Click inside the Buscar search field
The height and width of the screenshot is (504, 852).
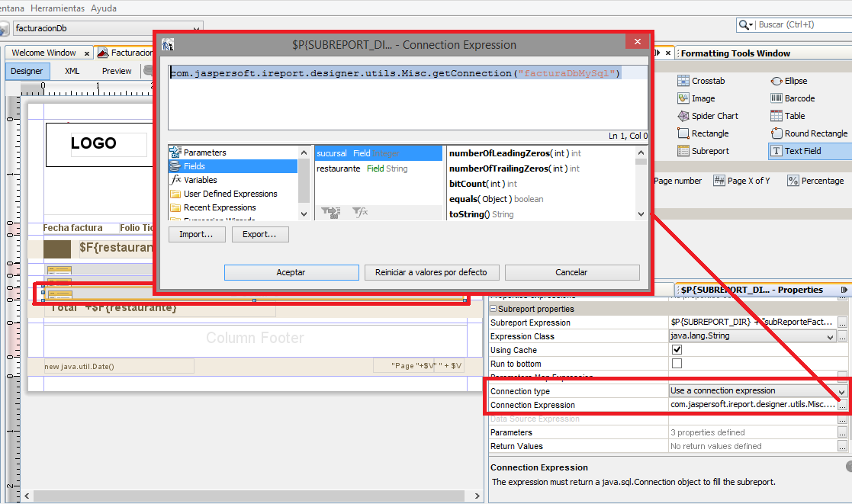786,24
